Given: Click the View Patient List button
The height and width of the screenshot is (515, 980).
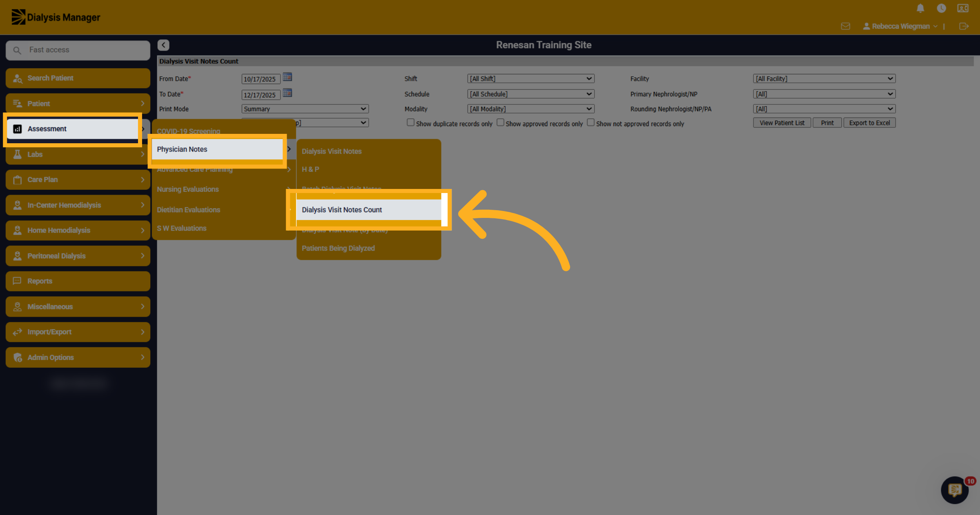Looking at the screenshot, I should point(782,123).
